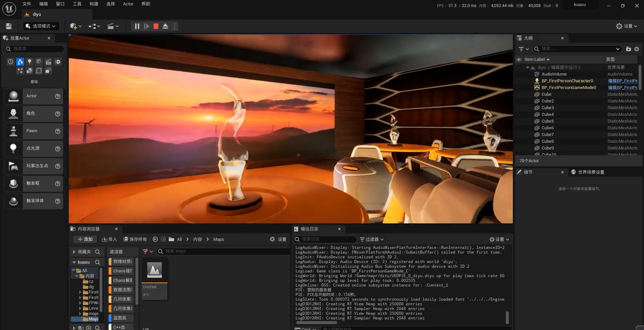
Task: Open the Outliner filter dropdown
Action: (x=524, y=49)
